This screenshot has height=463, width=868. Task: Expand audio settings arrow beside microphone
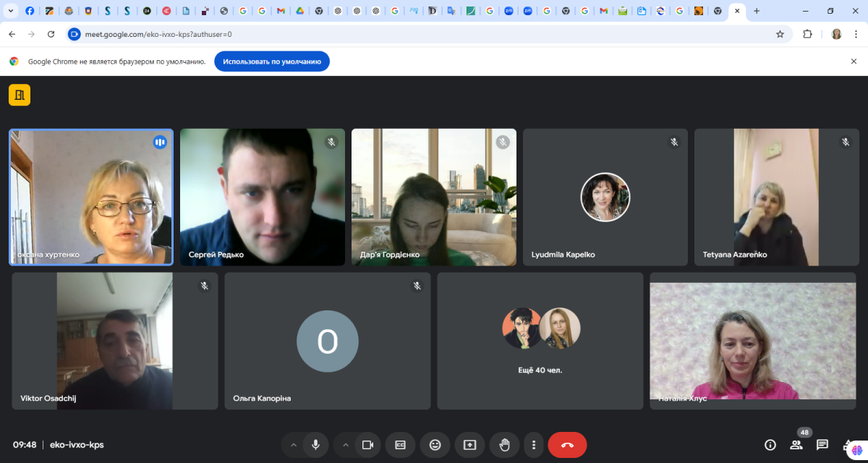click(x=293, y=445)
